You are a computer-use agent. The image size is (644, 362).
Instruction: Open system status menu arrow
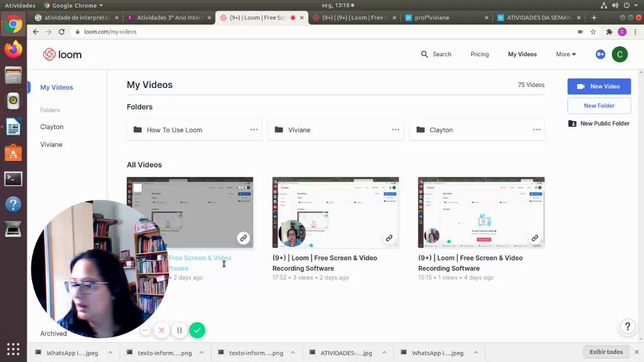(x=636, y=6)
